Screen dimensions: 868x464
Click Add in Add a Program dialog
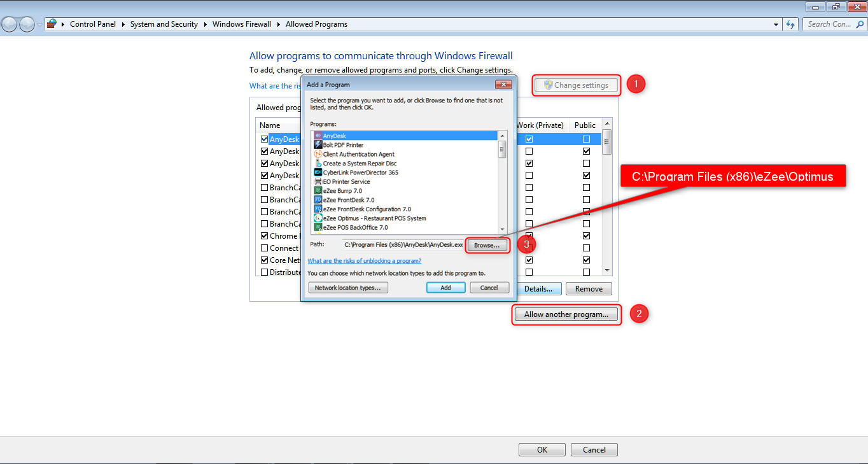coord(445,288)
